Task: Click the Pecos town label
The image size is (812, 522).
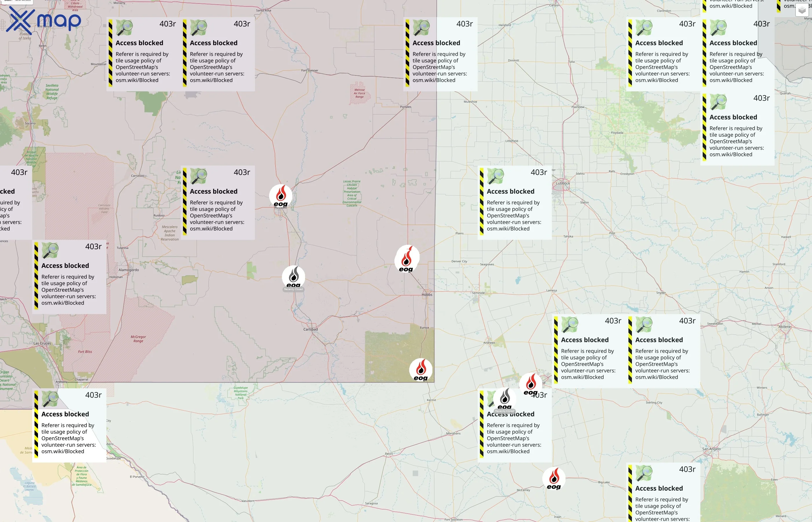Action: [x=389, y=454]
